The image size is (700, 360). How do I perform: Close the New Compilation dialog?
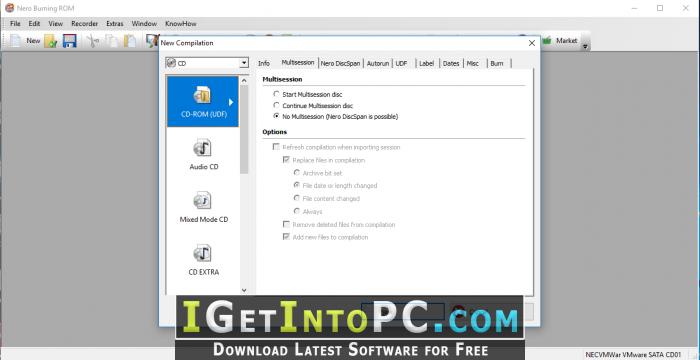[531, 43]
